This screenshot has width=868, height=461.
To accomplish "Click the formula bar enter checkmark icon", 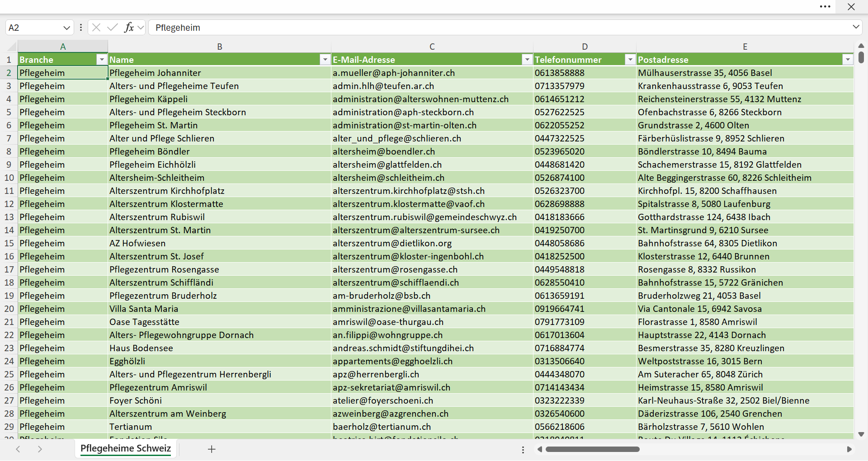I will pos(113,28).
